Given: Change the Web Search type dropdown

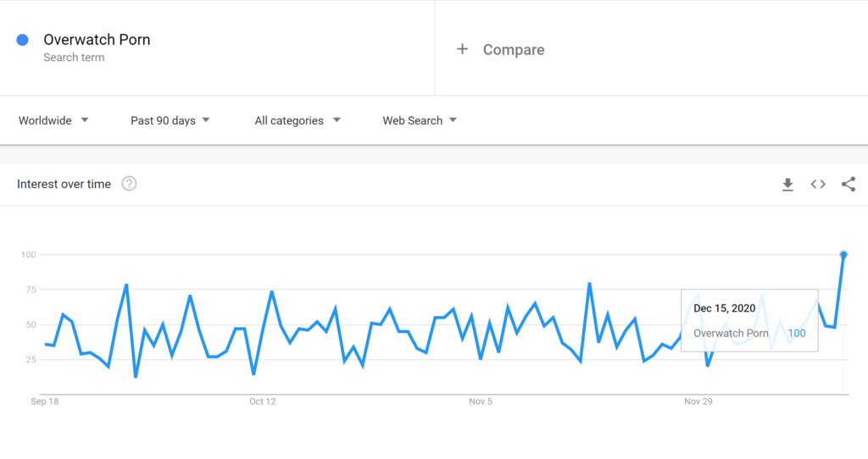Looking at the screenshot, I should pyautogui.click(x=419, y=120).
